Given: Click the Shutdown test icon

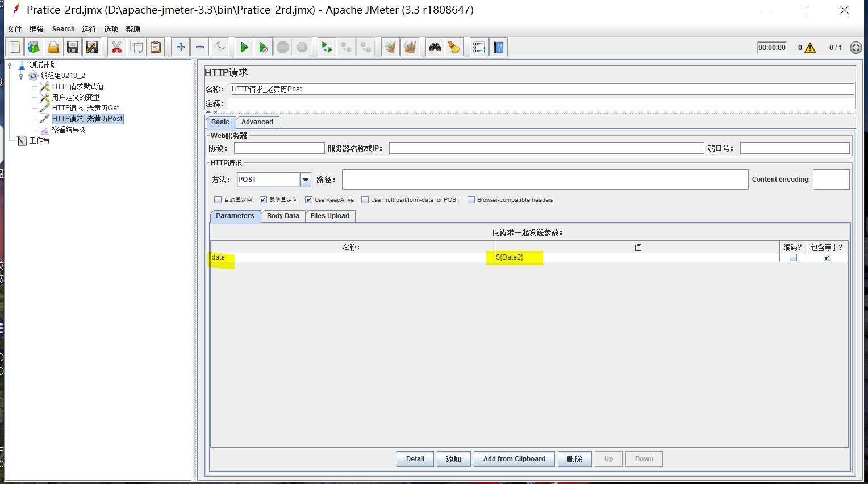Looking at the screenshot, I should click(302, 47).
